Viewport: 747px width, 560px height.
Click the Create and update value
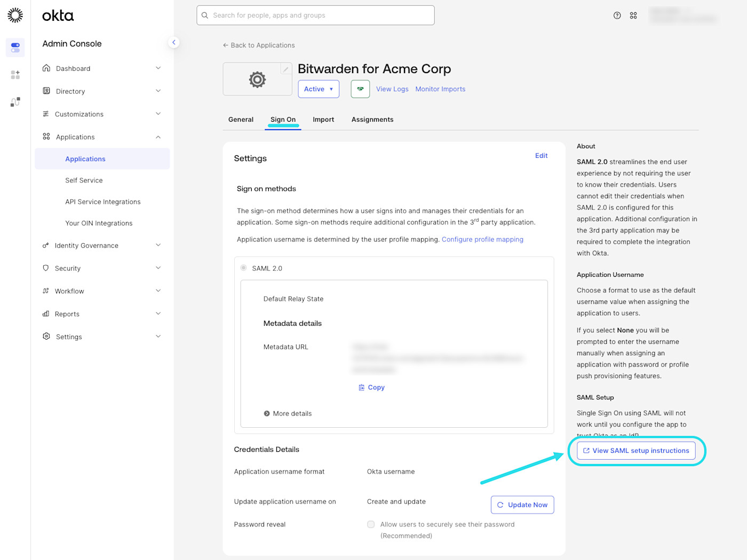(x=396, y=501)
